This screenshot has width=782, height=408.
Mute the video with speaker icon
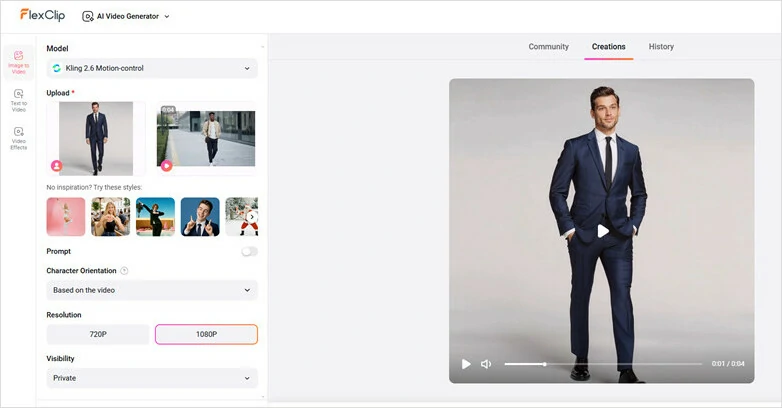(x=486, y=364)
